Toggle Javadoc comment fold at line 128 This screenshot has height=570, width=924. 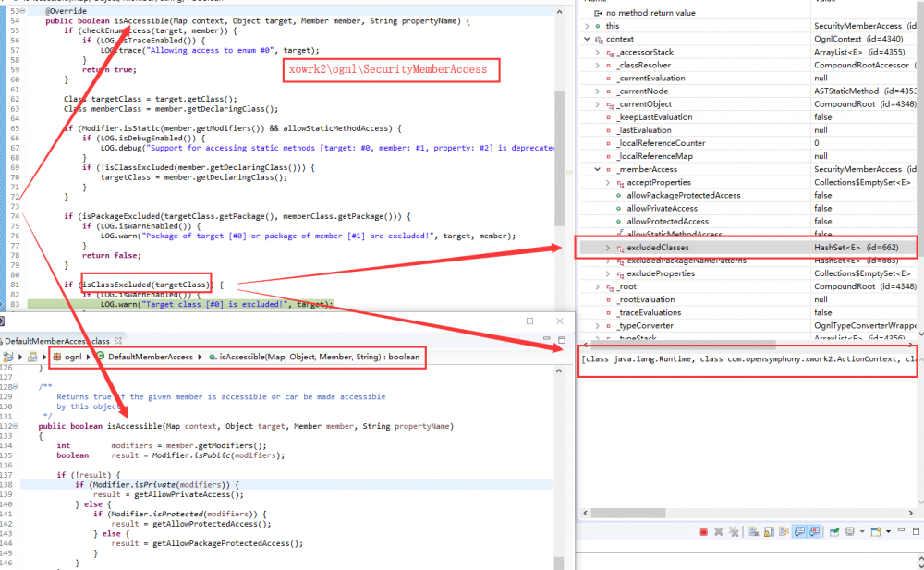coord(16,387)
